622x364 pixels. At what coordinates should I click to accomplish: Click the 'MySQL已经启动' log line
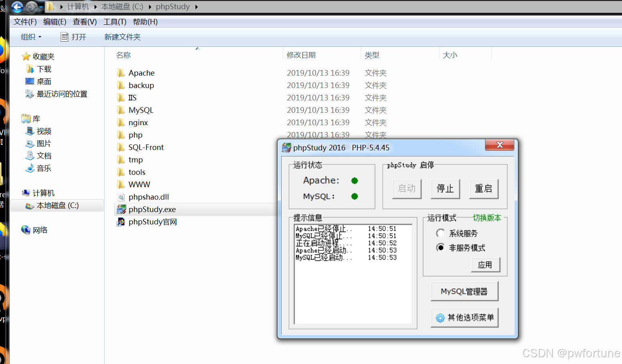coord(346,258)
